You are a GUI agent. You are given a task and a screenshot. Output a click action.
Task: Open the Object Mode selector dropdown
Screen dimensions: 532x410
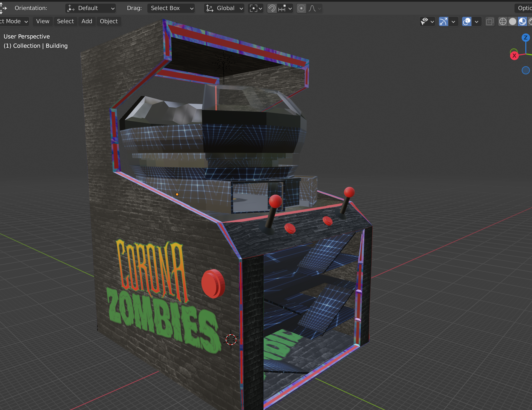(x=14, y=21)
